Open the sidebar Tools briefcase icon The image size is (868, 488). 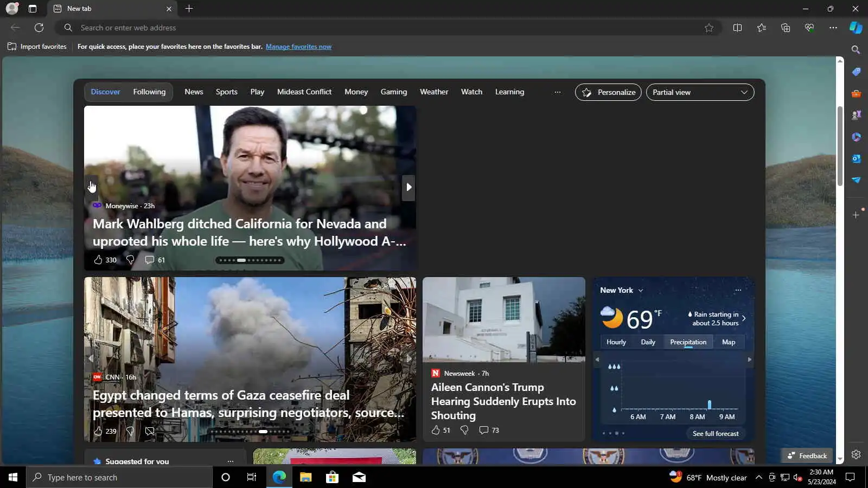[x=856, y=93]
